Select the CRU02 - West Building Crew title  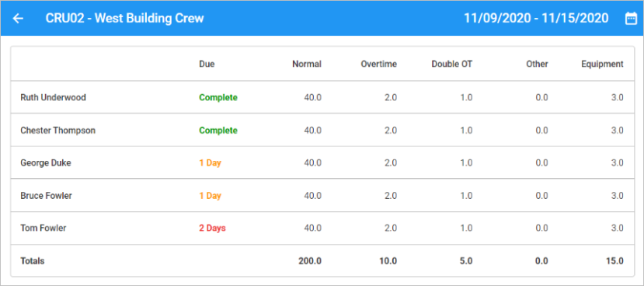click(124, 19)
